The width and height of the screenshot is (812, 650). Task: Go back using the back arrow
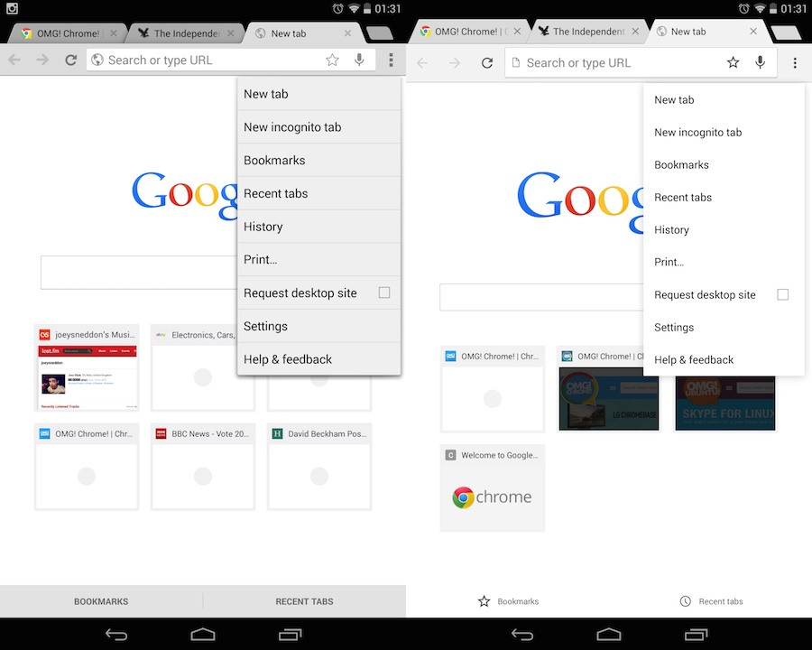click(x=14, y=60)
